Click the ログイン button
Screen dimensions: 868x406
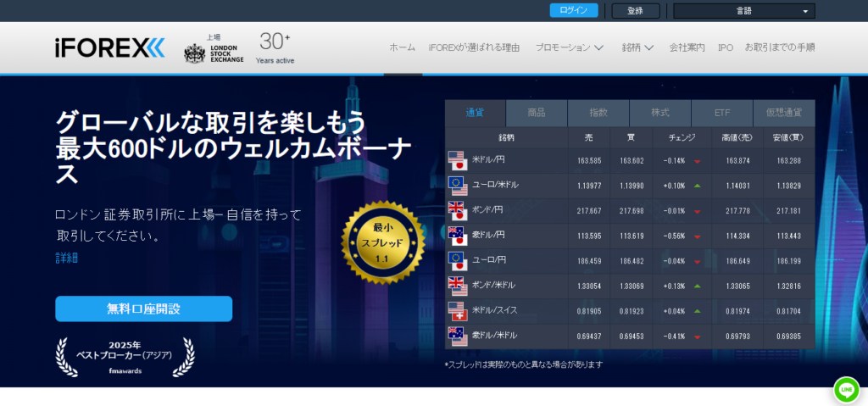point(574,10)
